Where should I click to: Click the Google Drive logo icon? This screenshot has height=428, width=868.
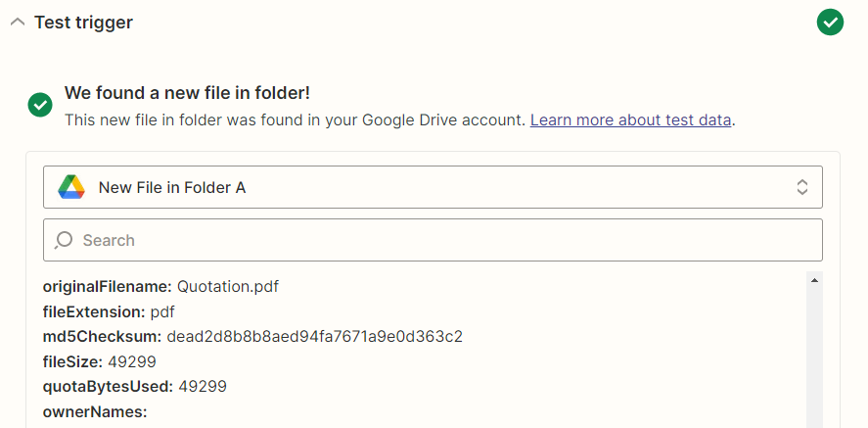pyautogui.click(x=71, y=187)
